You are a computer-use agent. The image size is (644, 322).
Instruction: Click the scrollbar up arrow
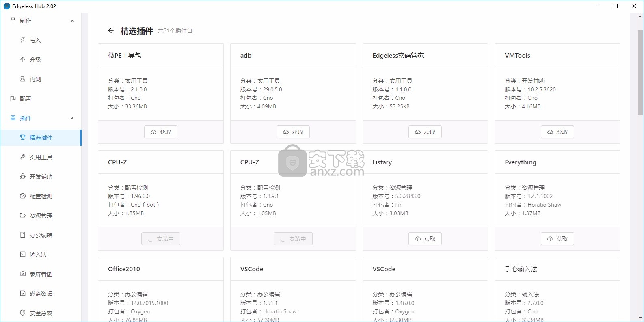(x=640, y=17)
